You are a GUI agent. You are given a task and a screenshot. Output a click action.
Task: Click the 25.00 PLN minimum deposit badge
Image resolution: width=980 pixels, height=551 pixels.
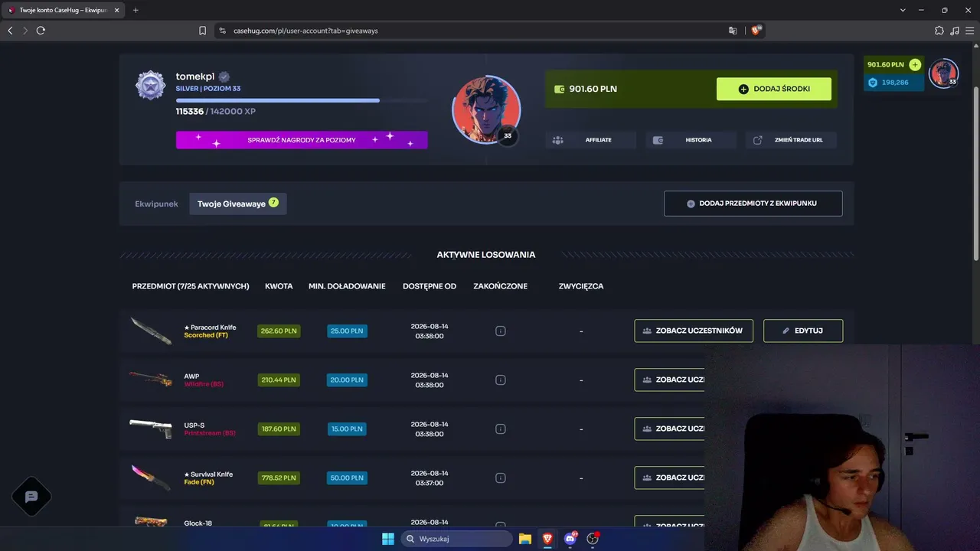(x=347, y=331)
